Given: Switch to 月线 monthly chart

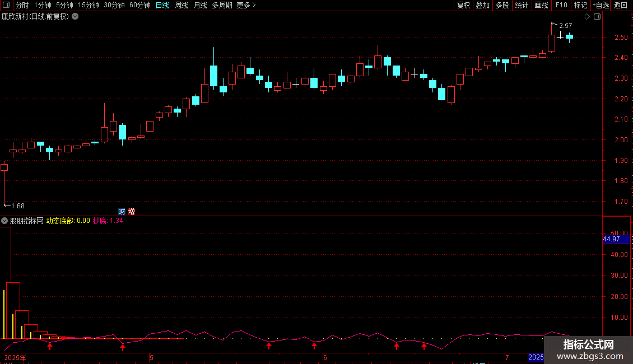Looking at the screenshot, I should pos(200,5).
